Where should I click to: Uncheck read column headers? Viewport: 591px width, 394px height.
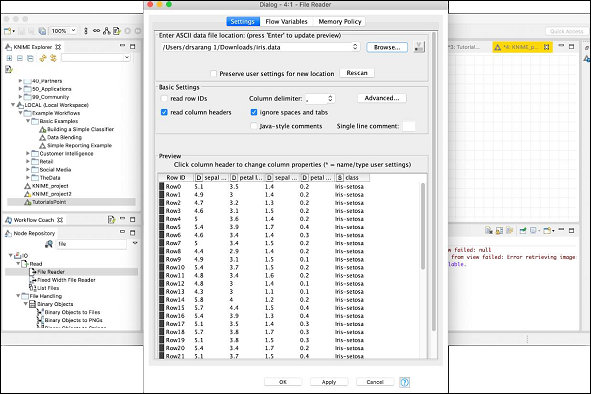point(164,112)
